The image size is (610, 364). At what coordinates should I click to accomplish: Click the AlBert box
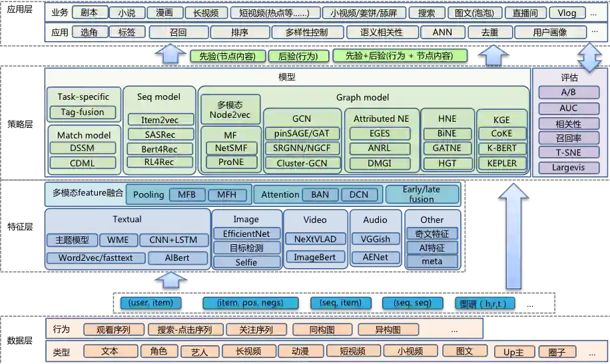pos(177,258)
